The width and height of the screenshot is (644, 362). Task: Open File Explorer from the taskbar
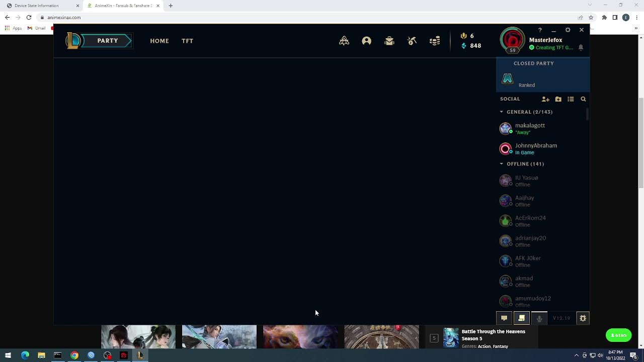(x=41, y=355)
